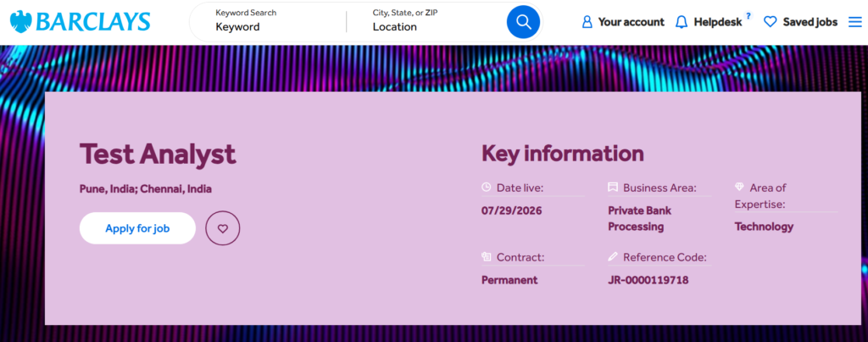Viewport: 868px width, 342px height.
Task: Click the pencil icon next to Reference Code
Action: pyautogui.click(x=612, y=256)
